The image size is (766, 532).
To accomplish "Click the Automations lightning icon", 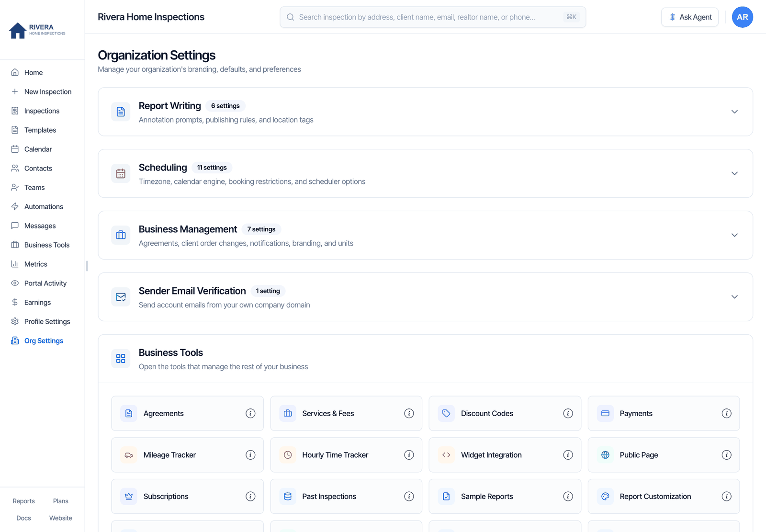I will 15,206.
